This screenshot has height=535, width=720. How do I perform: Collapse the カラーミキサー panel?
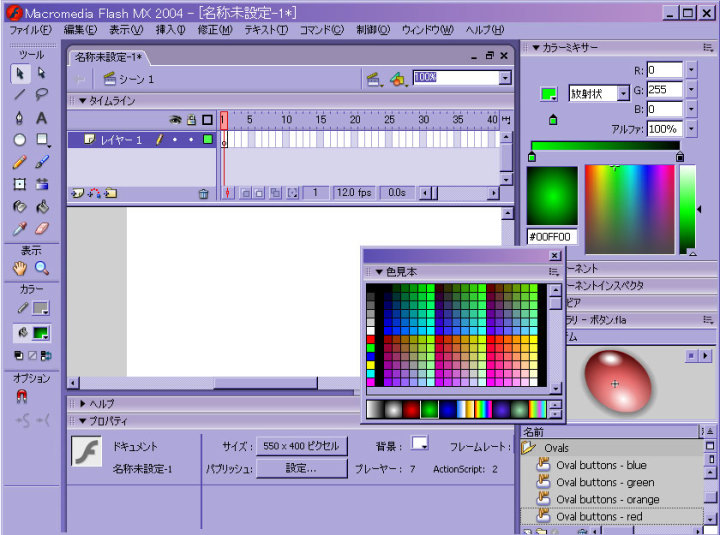tap(536, 47)
